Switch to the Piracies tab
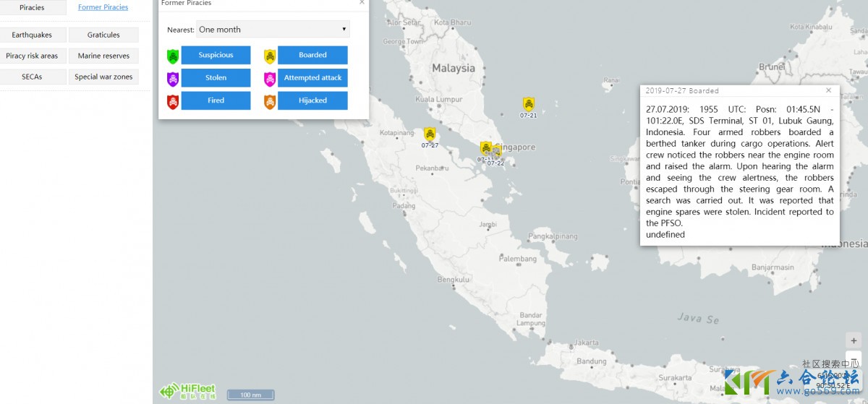The height and width of the screenshot is (404, 868). click(33, 8)
